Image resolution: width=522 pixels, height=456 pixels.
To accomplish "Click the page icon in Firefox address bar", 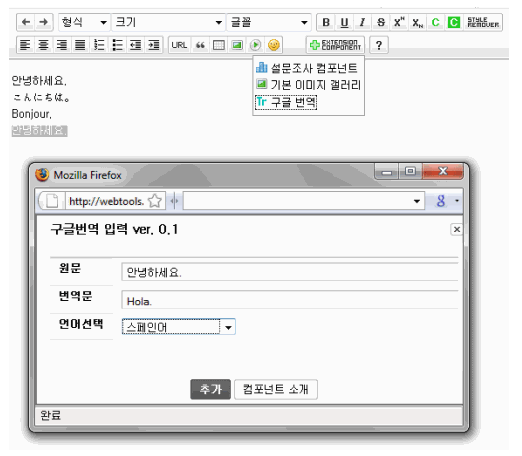I will tap(52, 201).
